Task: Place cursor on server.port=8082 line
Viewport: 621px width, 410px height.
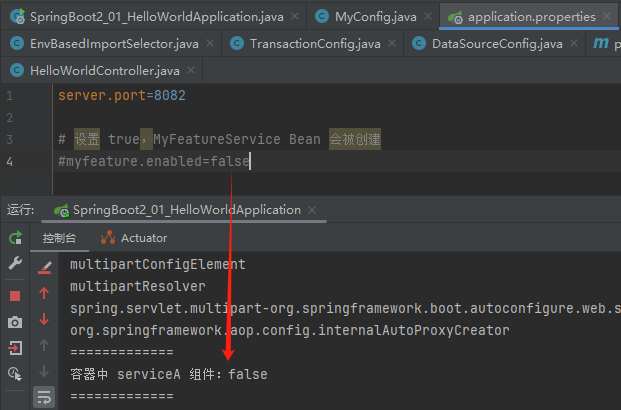Action: 122,95
